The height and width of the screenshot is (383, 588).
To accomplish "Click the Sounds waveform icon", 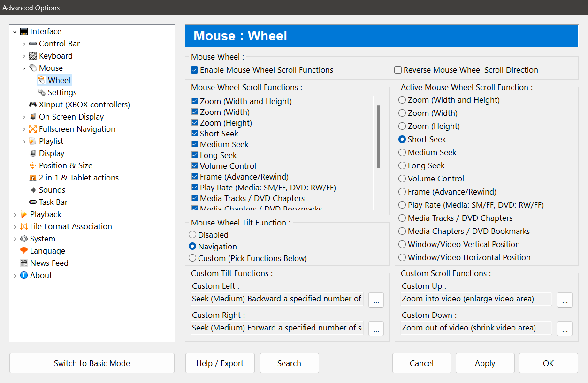I will [x=33, y=190].
